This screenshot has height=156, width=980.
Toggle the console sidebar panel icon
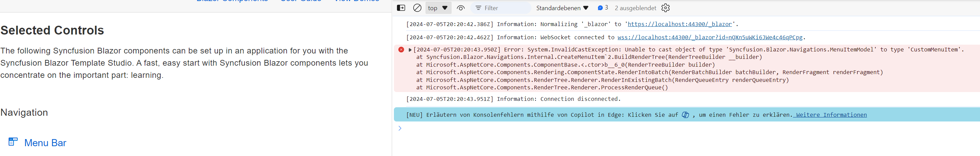click(401, 8)
